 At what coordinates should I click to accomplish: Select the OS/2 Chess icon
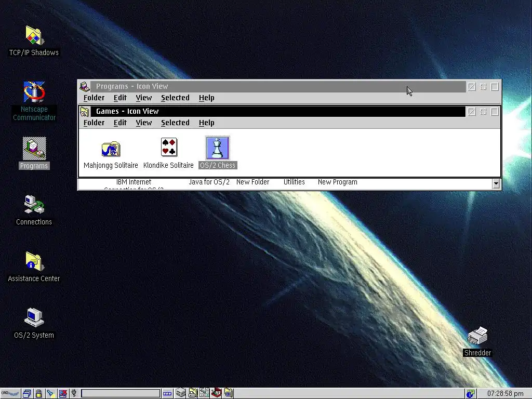click(x=218, y=148)
